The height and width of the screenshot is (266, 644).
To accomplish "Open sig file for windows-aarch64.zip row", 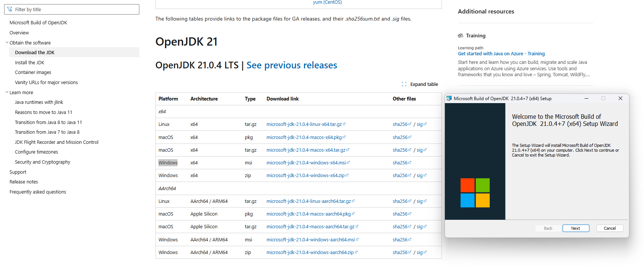I will 421,253.
